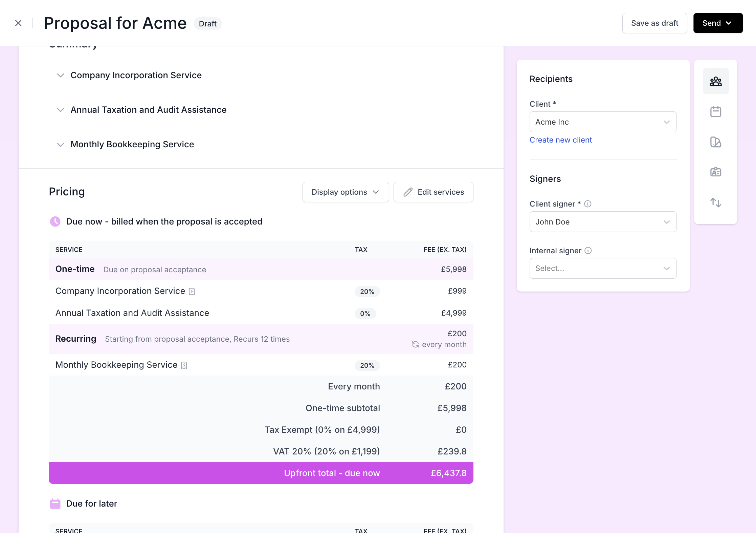Open the Internal signer Select dropdown
The width and height of the screenshot is (756, 533).
point(603,269)
